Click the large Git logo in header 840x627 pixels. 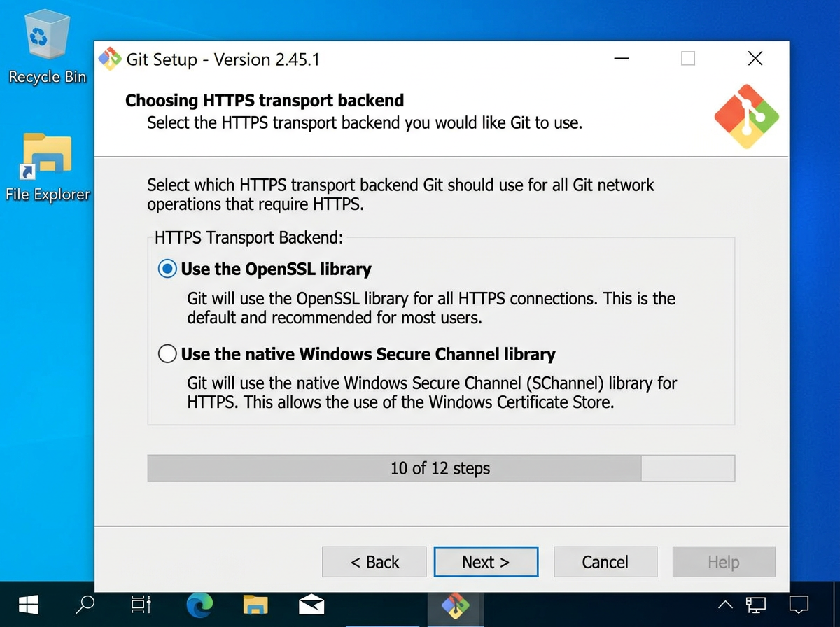[746, 116]
